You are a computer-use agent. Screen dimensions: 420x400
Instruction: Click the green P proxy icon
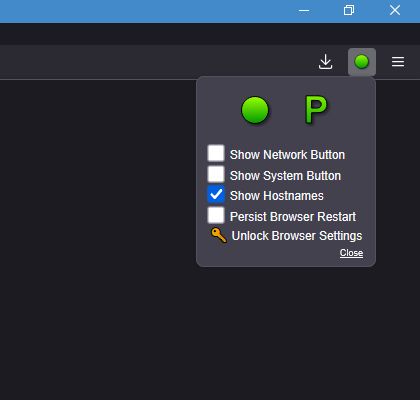point(316,110)
